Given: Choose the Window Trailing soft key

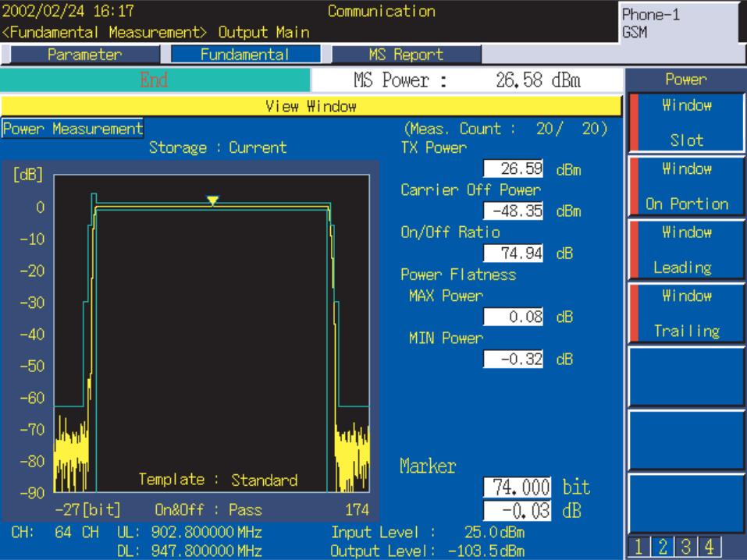Looking at the screenshot, I should 686,314.
